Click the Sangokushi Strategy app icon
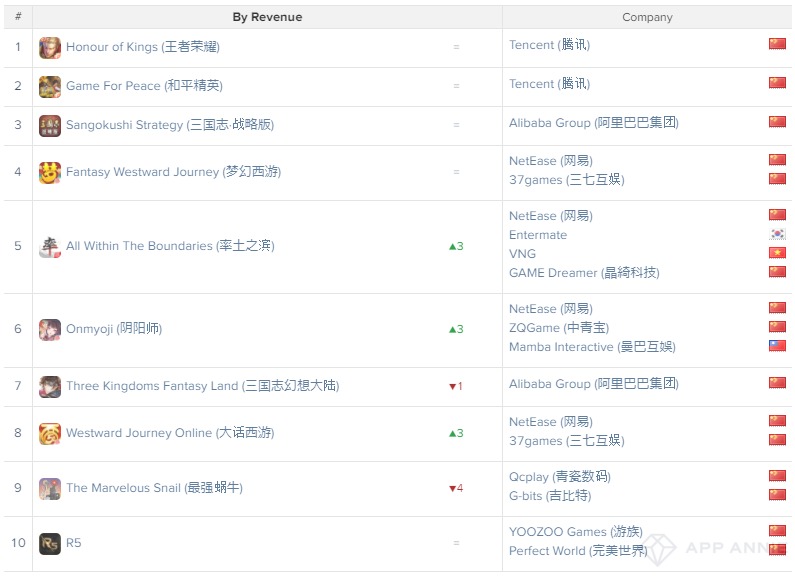The width and height of the screenshot is (795, 578). click(x=50, y=126)
